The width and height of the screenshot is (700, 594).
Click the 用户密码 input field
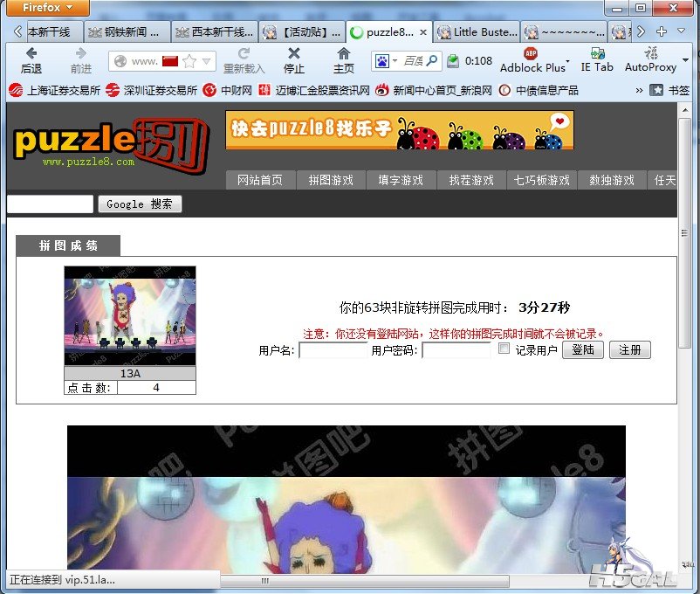[456, 350]
